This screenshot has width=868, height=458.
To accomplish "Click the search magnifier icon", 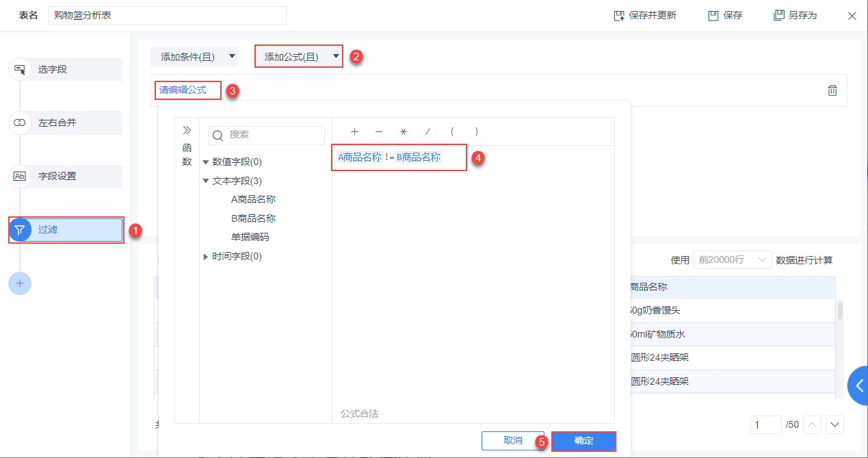I will click(x=219, y=136).
